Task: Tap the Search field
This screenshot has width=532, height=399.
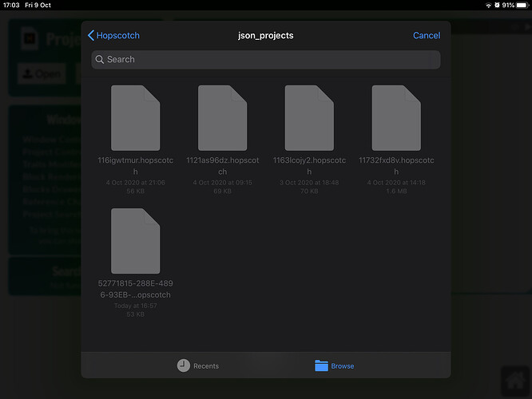Action: point(266,60)
